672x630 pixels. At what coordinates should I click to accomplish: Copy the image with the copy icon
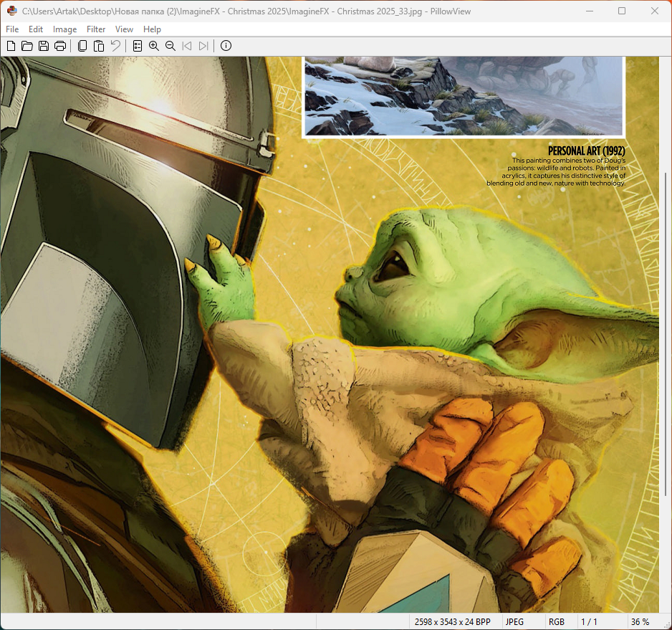(82, 46)
